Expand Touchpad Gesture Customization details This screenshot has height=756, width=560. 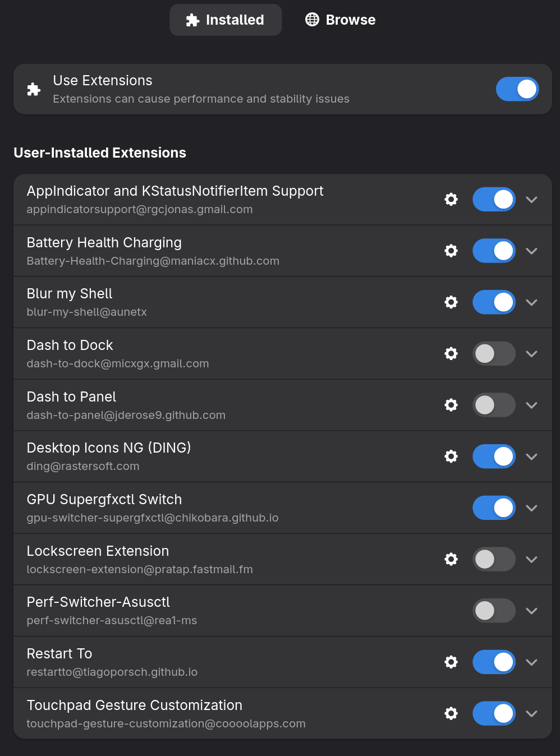pyautogui.click(x=532, y=713)
